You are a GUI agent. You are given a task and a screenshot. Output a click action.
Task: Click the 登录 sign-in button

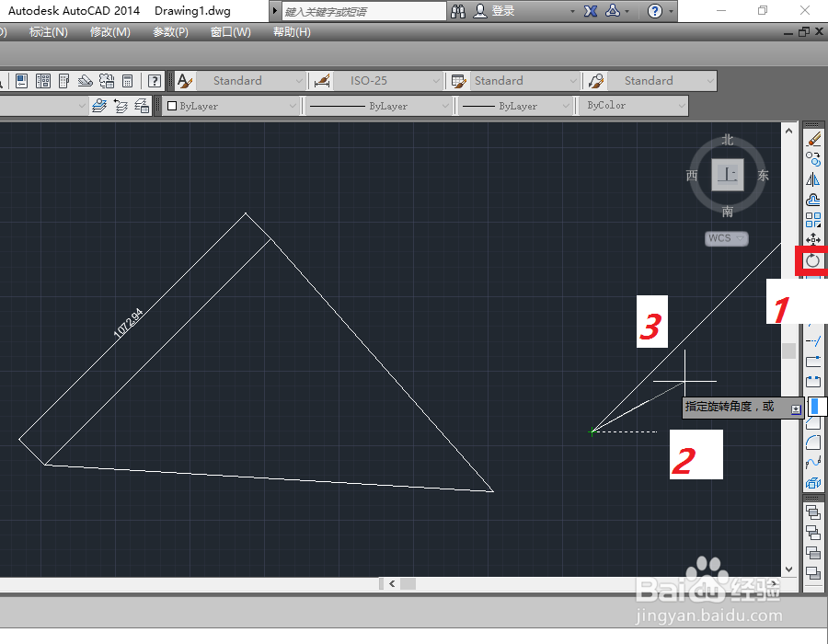tap(502, 11)
